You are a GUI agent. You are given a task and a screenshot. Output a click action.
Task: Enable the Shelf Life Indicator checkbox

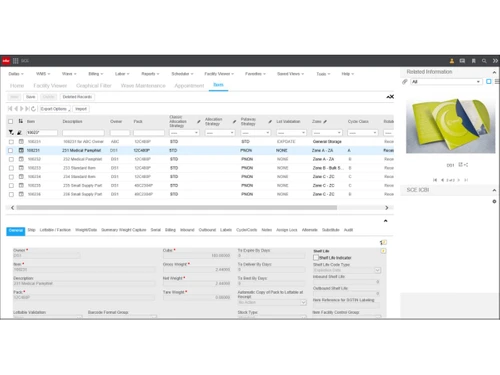[x=316, y=258]
